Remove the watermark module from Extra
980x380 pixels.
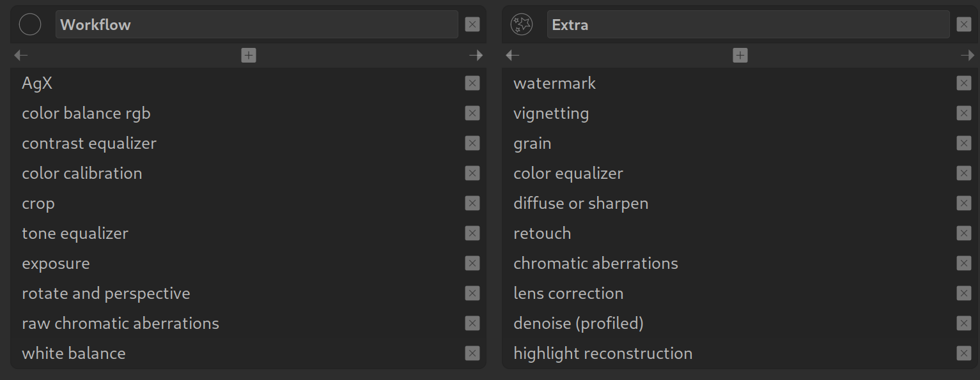(964, 83)
